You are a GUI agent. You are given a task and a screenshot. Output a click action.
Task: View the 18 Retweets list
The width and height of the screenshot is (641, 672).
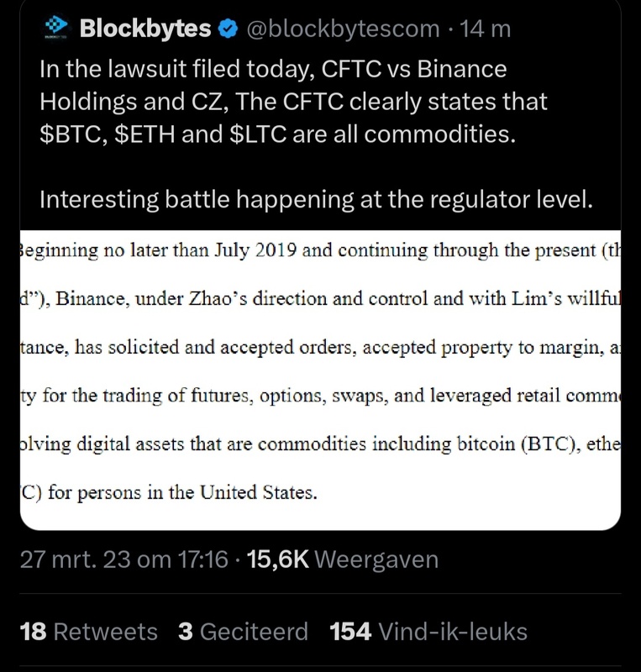point(89,632)
